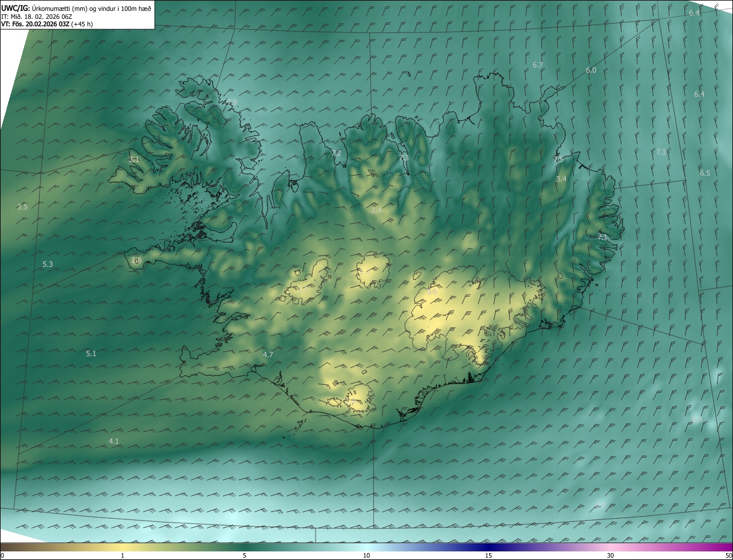Click the '3.4' value label on the map
Image resolution: width=733 pixels, height=560 pixels.
(561, 179)
